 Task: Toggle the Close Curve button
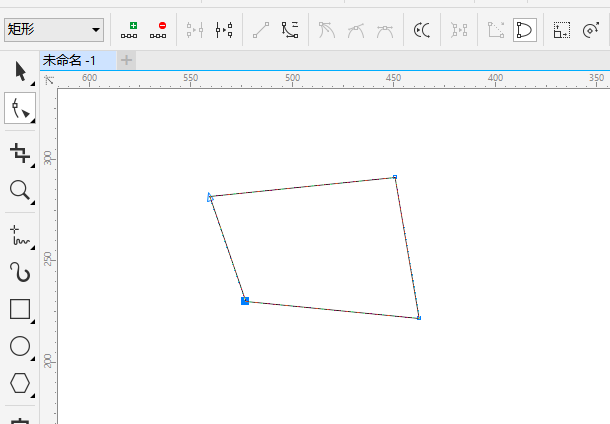pyautogui.click(x=525, y=30)
